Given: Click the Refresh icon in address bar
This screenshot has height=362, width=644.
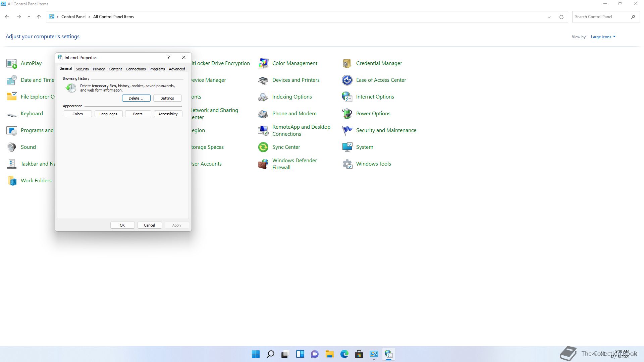Looking at the screenshot, I should (x=561, y=17).
